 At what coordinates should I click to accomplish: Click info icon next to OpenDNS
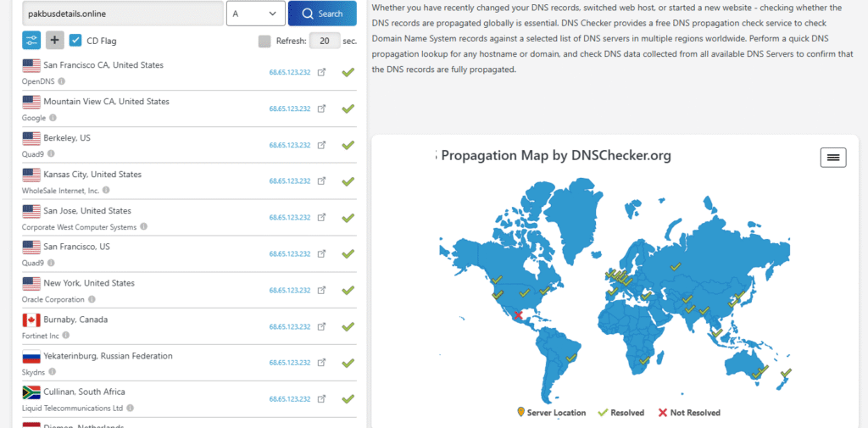click(61, 81)
